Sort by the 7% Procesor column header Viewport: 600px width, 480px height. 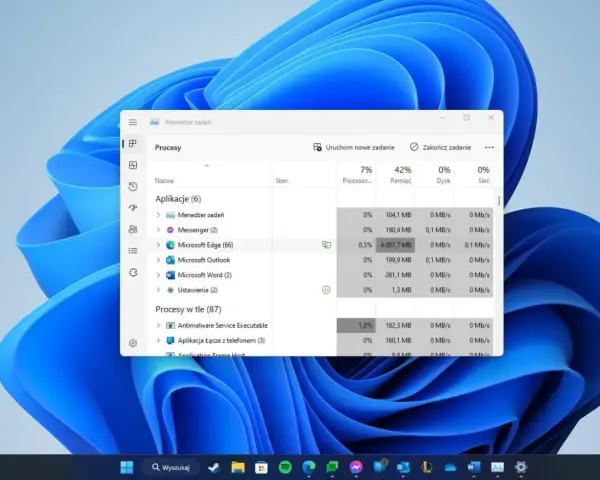pos(356,175)
